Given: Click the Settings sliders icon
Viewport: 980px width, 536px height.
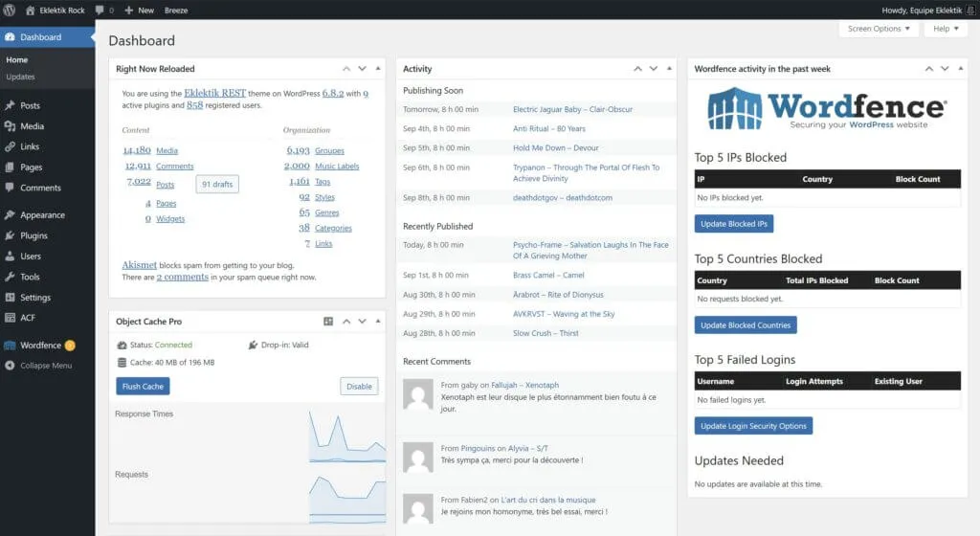Looking at the screenshot, I should pyautogui.click(x=10, y=298).
